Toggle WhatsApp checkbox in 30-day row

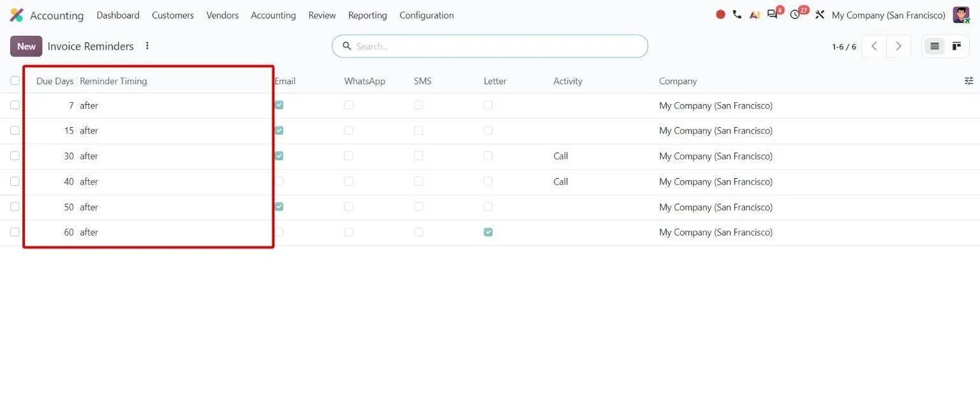click(348, 156)
